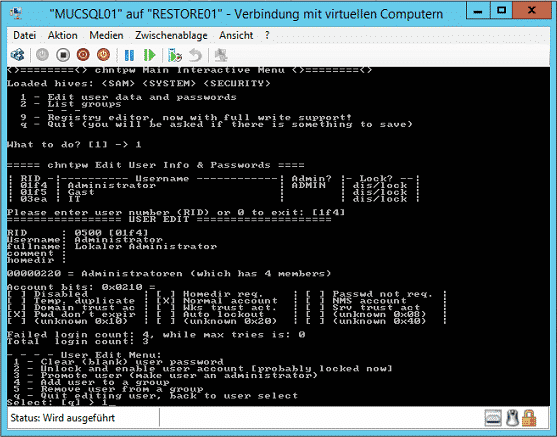
Task: Pause the virtual machine
Action: 129,55
